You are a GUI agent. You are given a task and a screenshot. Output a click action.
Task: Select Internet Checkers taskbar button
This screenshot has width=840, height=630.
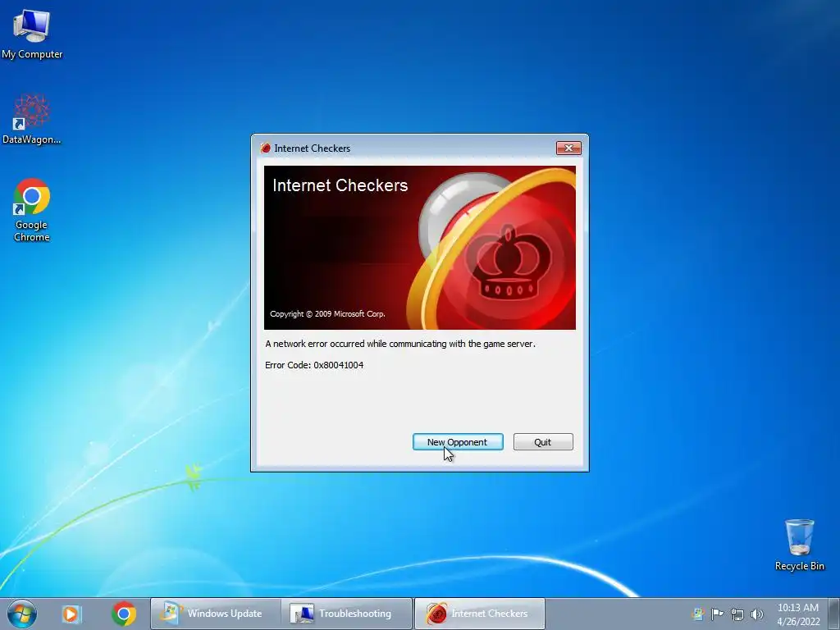(x=479, y=614)
